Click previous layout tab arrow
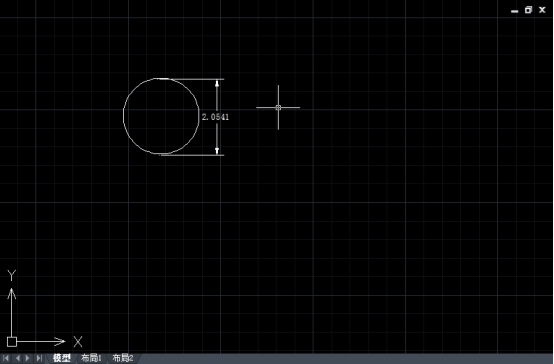The image size is (554, 364). tap(17, 358)
